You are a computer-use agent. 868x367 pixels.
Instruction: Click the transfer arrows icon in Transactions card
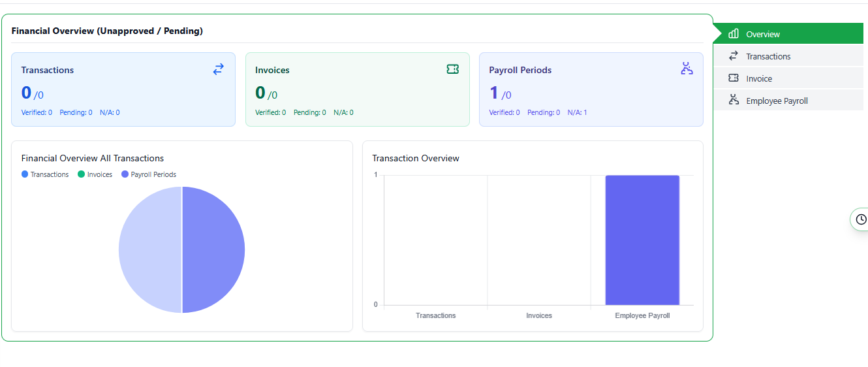pyautogui.click(x=219, y=69)
